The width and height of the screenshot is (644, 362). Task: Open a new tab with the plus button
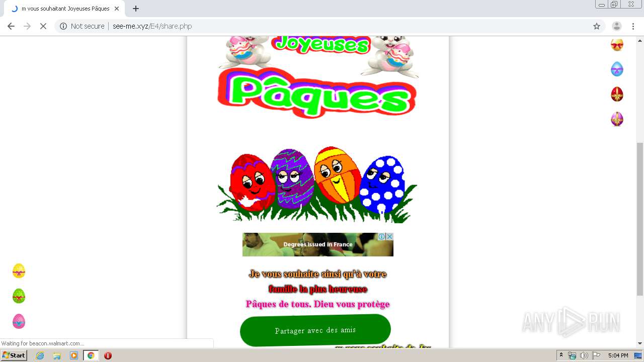tap(136, 9)
